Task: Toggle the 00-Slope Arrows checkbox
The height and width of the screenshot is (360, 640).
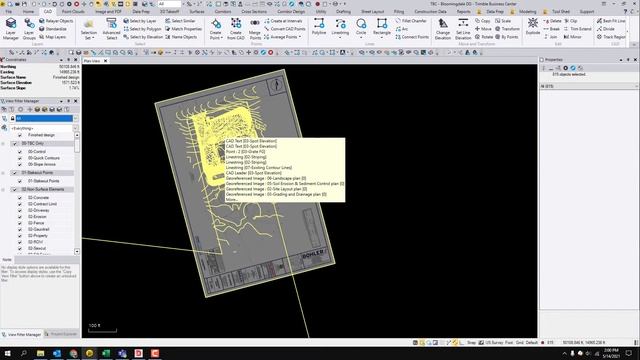Action: (20, 164)
